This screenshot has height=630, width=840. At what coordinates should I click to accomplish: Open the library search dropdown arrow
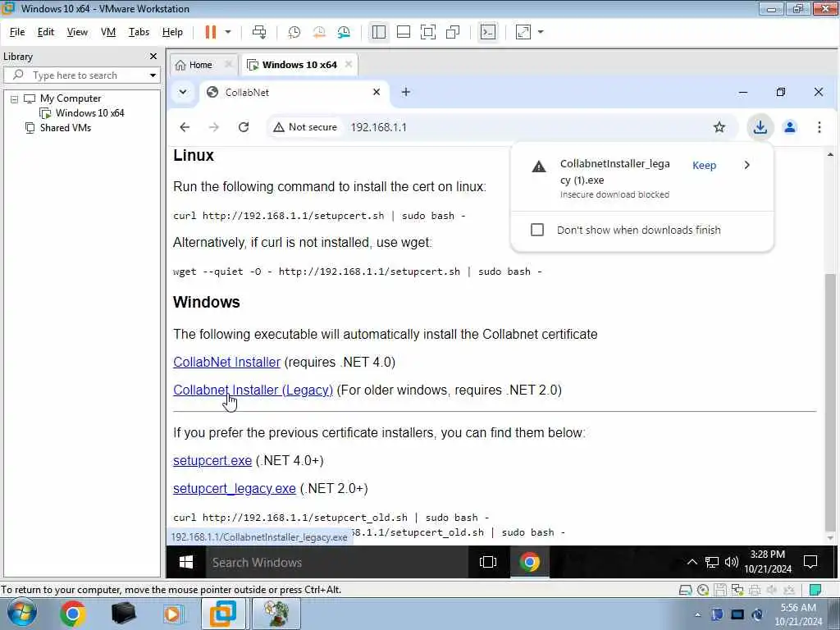pos(153,75)
